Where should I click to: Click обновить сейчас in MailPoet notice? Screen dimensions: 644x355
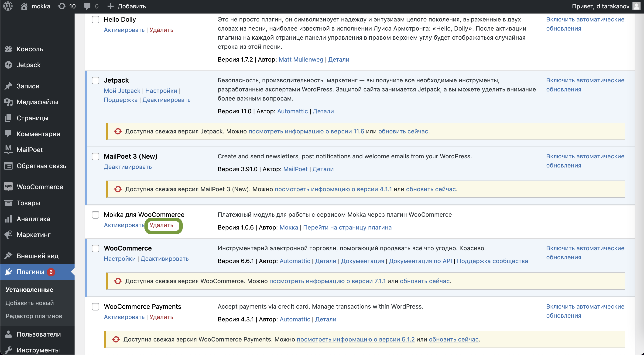[x=431, y=189]
